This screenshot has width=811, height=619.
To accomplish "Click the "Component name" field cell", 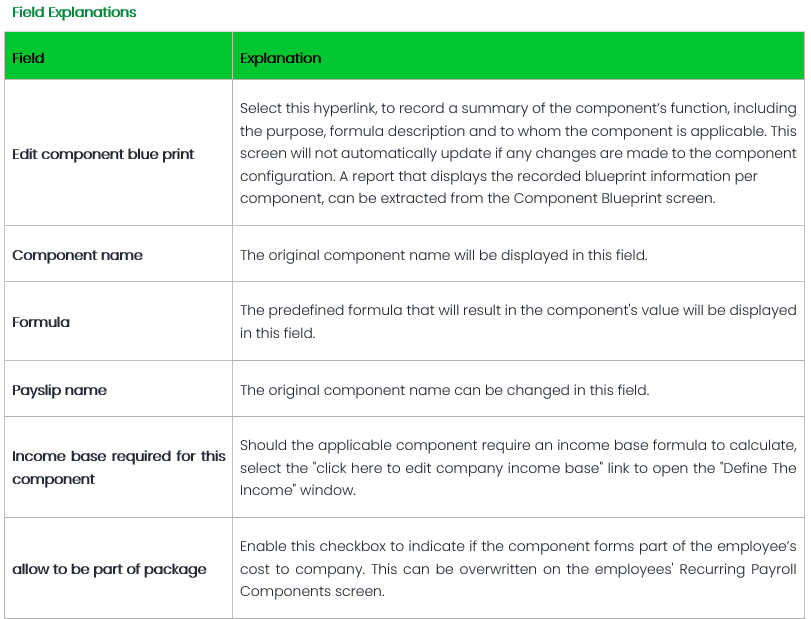I will 77,255.
